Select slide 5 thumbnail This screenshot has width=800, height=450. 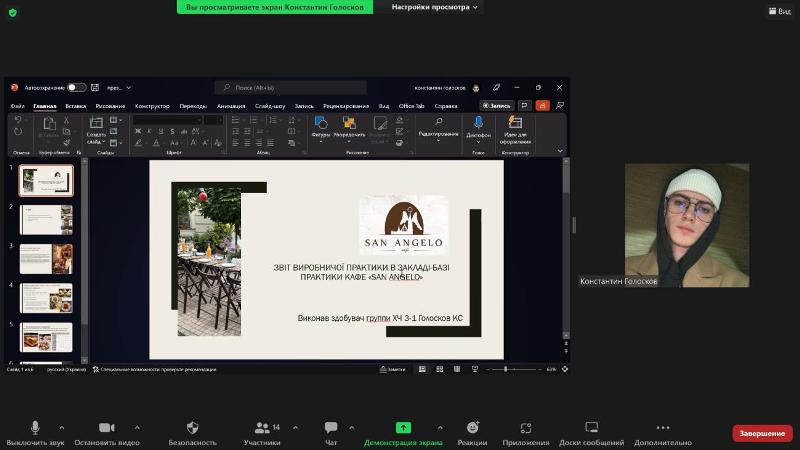click(x=46, y=337)
